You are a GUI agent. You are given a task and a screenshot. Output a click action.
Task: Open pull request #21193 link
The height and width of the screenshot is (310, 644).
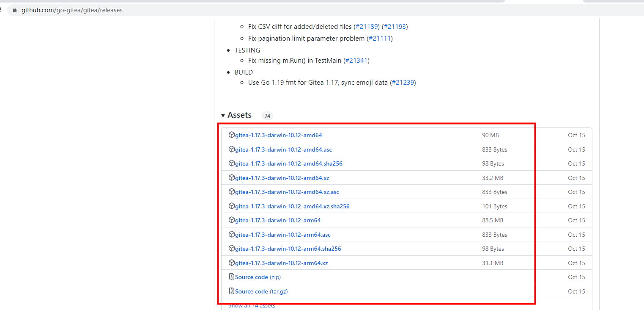point(395,27)
